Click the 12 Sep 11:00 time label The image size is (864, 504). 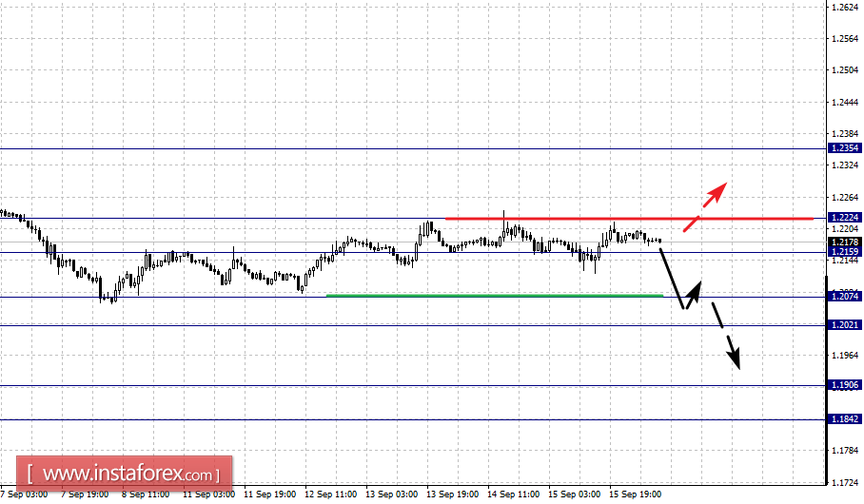[330, 494]
